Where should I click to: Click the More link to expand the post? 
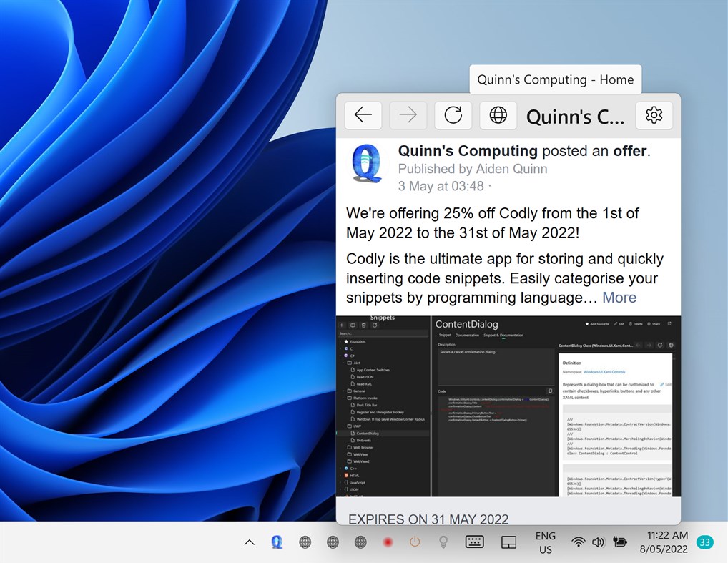click(619, 298)
